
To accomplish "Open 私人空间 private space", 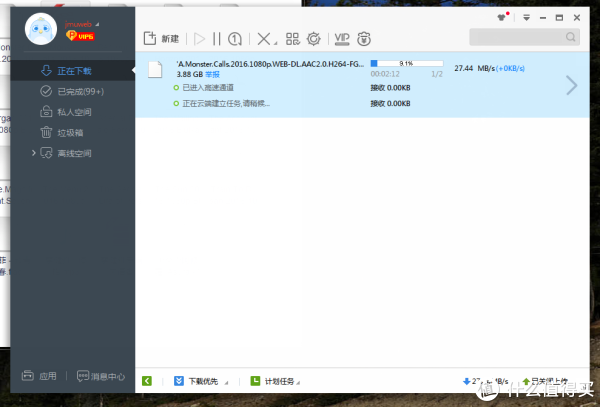I will point(70,112).
